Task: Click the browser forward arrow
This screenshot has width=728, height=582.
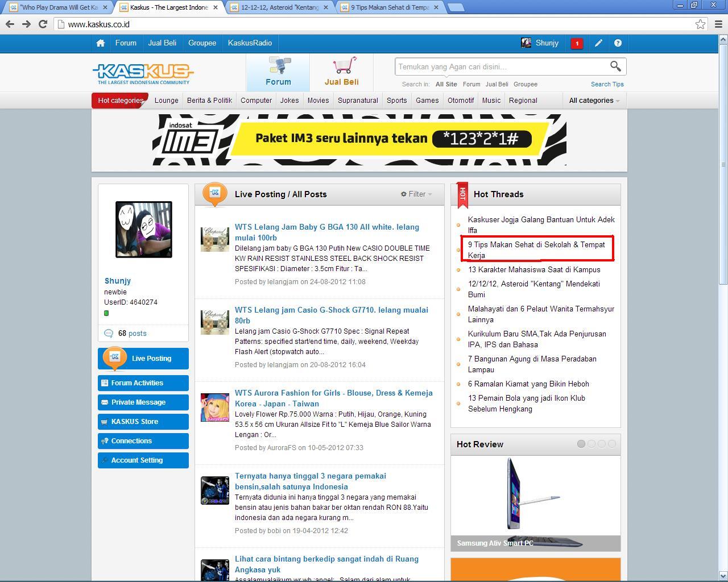Action: coord(26,24)
